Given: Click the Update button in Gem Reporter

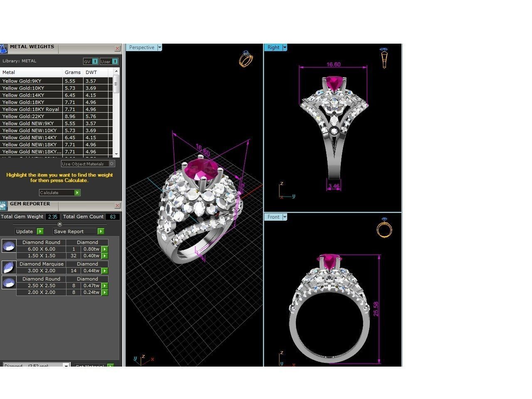Looking at the screenshot, I should [x=29, y=231].
